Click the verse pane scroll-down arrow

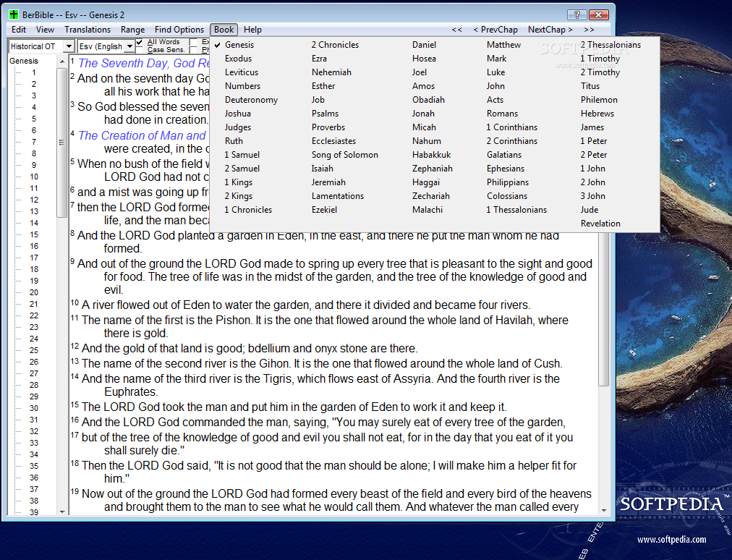604,511
